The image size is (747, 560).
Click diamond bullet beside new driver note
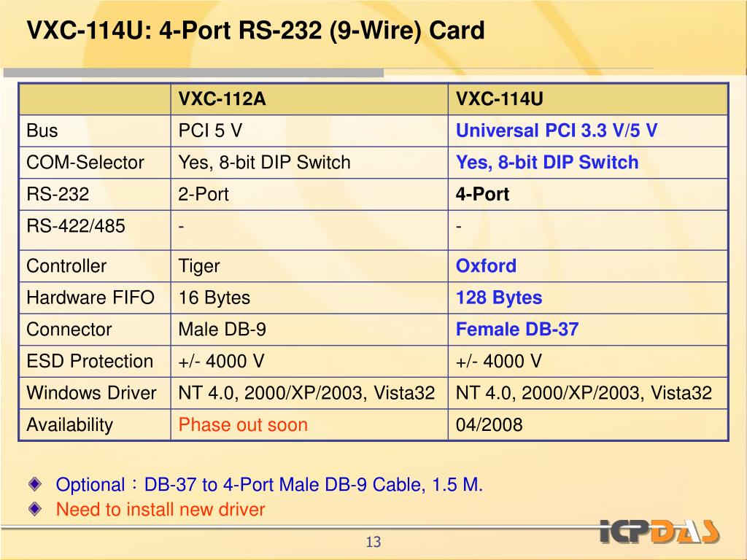click(x=35, y=509)
